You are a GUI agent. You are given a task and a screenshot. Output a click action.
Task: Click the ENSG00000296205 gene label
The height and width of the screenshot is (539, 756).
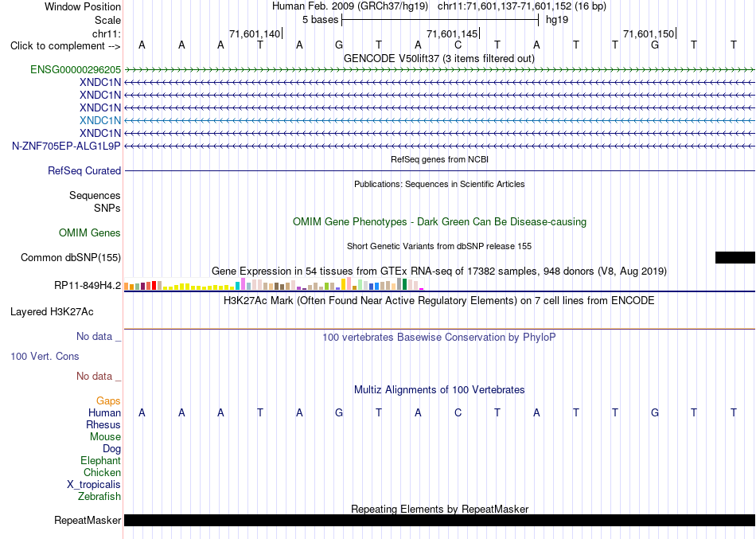point(76,69)
